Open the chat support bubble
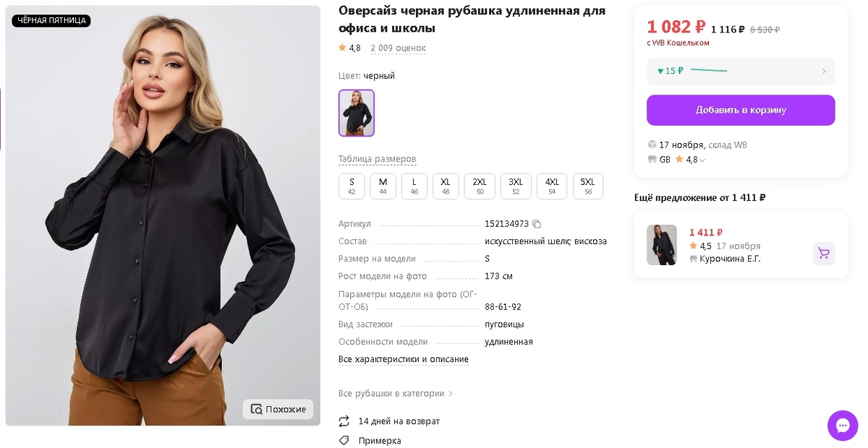868x448 pixels. pyautogui.click(x=842, y=426)
